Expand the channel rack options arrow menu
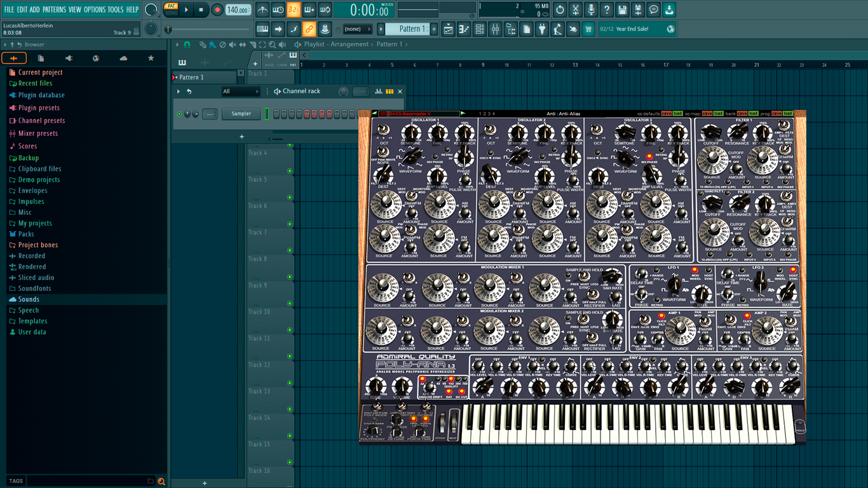Image resolution: width=868 pixels, height=488 pixels. pos(179,91)
